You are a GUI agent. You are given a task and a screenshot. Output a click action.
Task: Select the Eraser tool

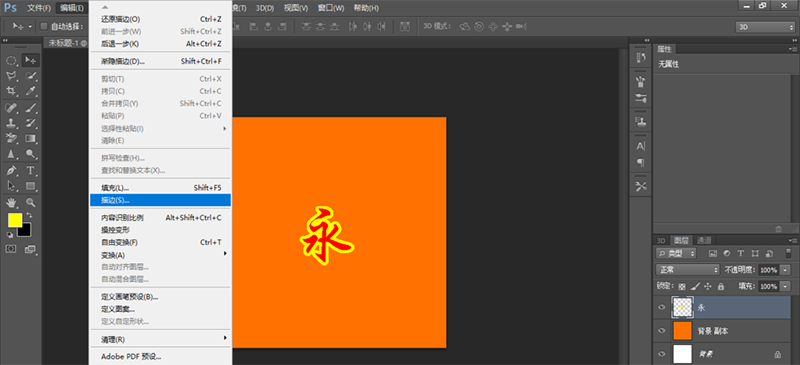pyautogui.click(x=11, y=138)
